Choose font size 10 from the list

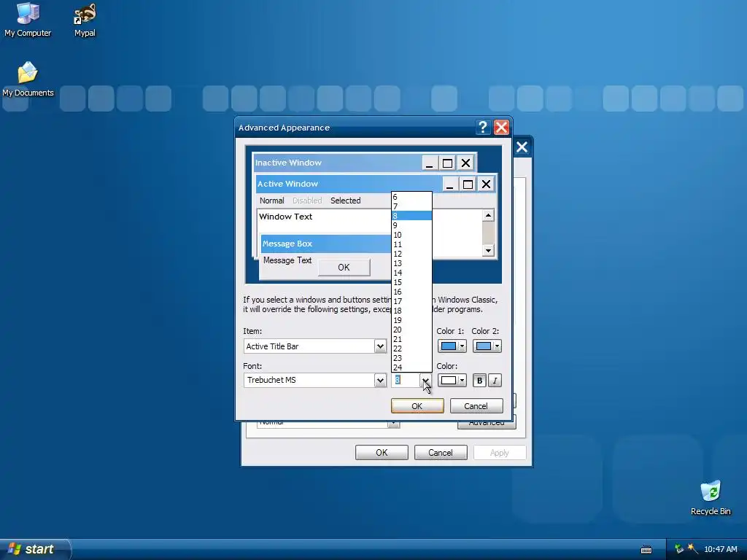(x=411, y=236)
